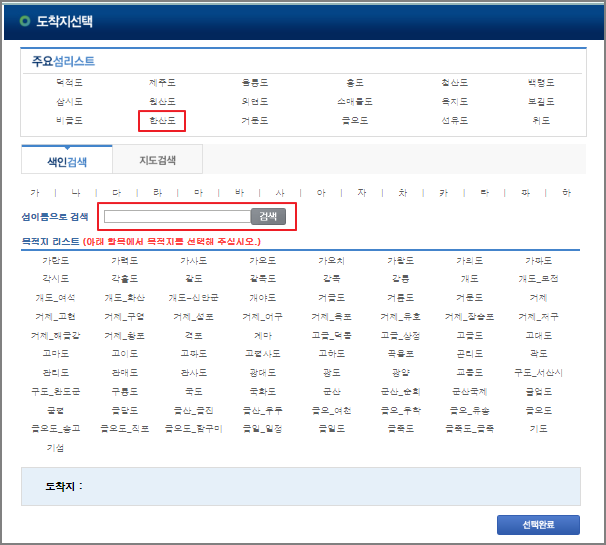
Task: Switch to the 색인검색 tab
Action: 67,160
